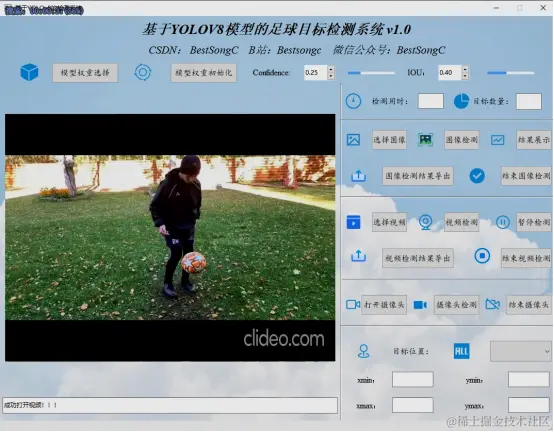Screen dimensions: 554x432
Task: Click the stop circle icon
Action: click(482, 256)
